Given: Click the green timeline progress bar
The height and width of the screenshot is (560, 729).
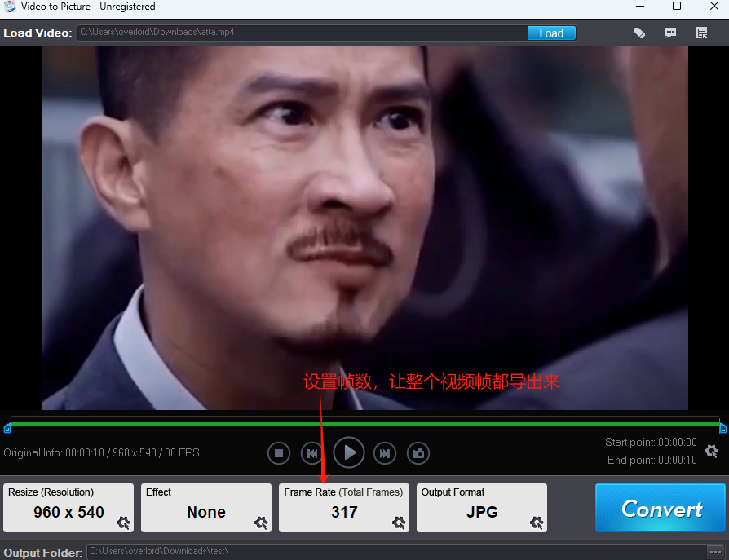Looking at the screenshot, I should pyautogui.click(x=364, y=423).
